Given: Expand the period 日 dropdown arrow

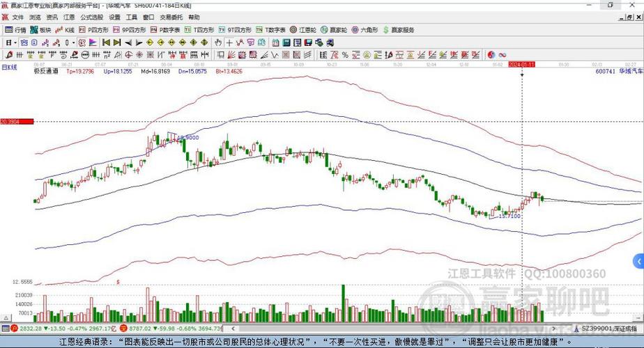Looking at the screenshot, I should (x=15, y=42).
